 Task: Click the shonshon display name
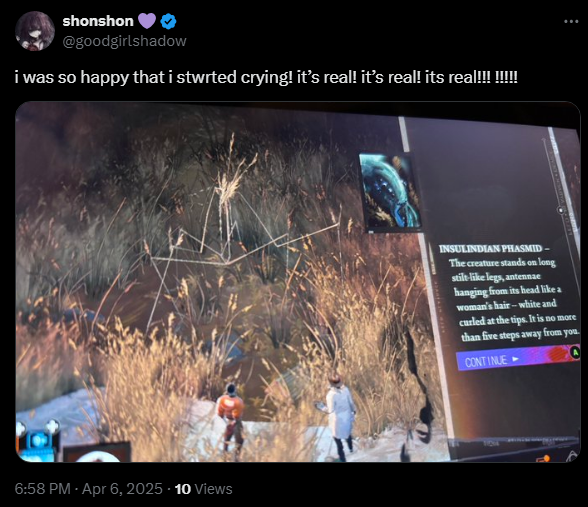(98, 21)
